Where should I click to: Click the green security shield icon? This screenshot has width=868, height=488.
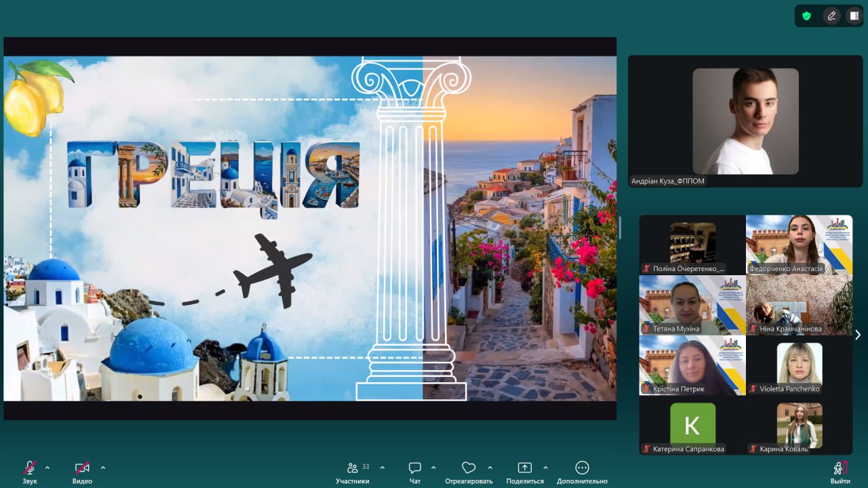tap(806, 16)
